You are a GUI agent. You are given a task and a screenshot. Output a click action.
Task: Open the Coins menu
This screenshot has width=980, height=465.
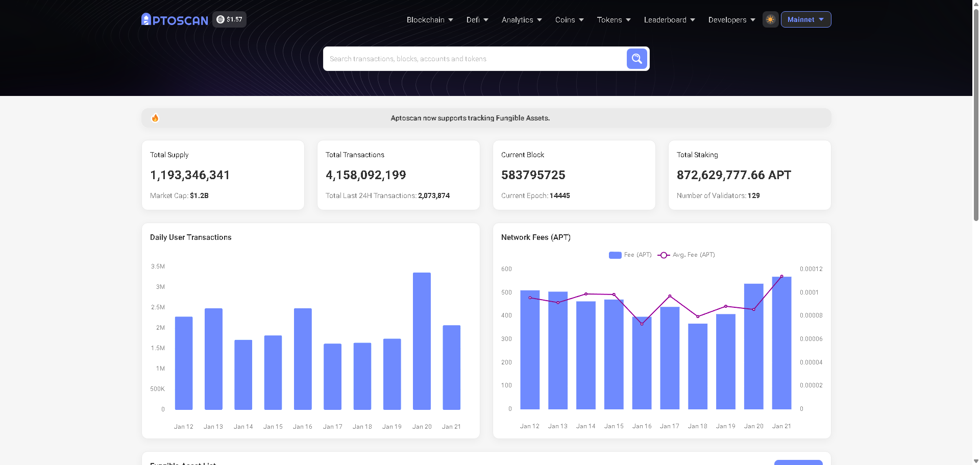569,20
